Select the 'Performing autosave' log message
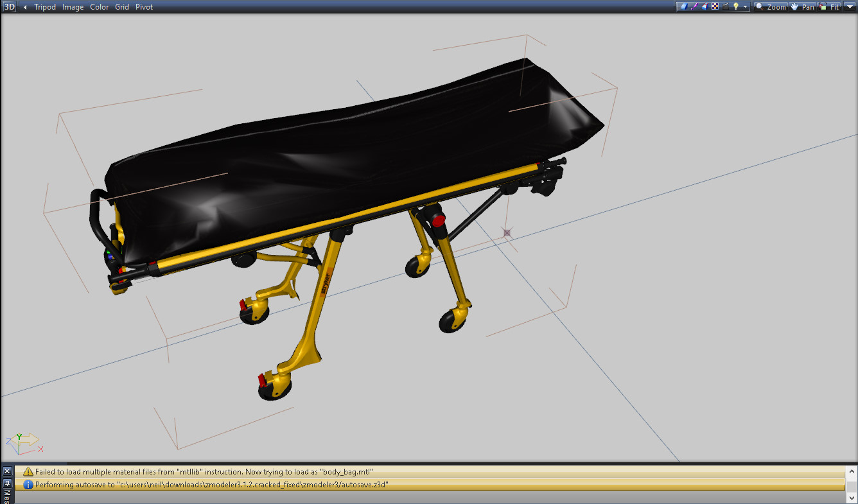 (x=429, y=485)
